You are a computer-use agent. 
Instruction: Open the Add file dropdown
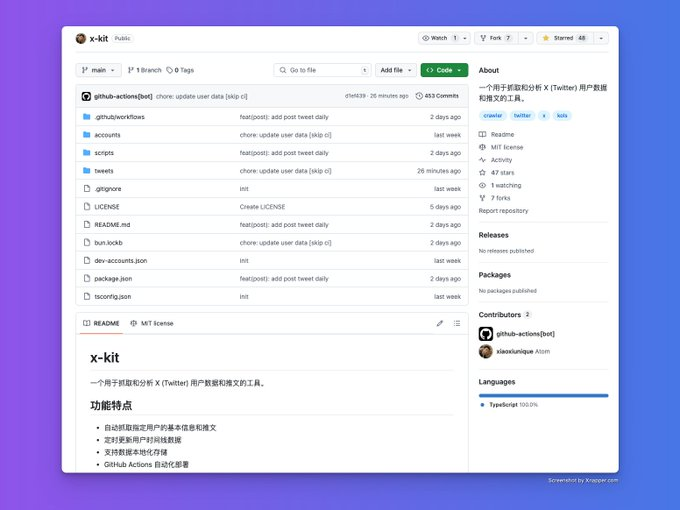tap(395, 70)
